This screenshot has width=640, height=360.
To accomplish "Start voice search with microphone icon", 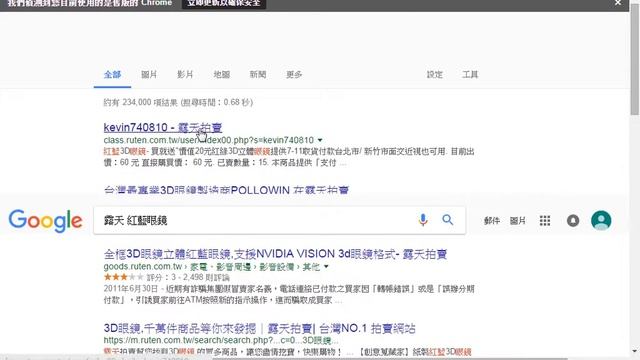I will (423, 220).
